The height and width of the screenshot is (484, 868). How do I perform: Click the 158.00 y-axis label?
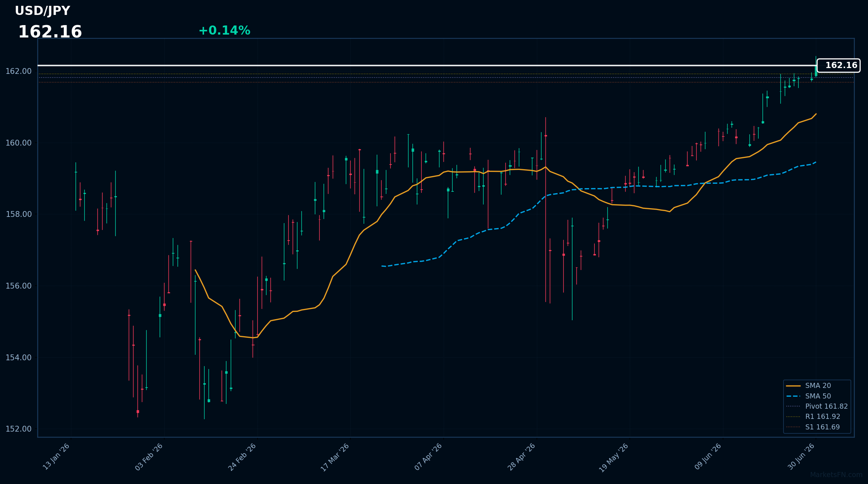point(19,214)
